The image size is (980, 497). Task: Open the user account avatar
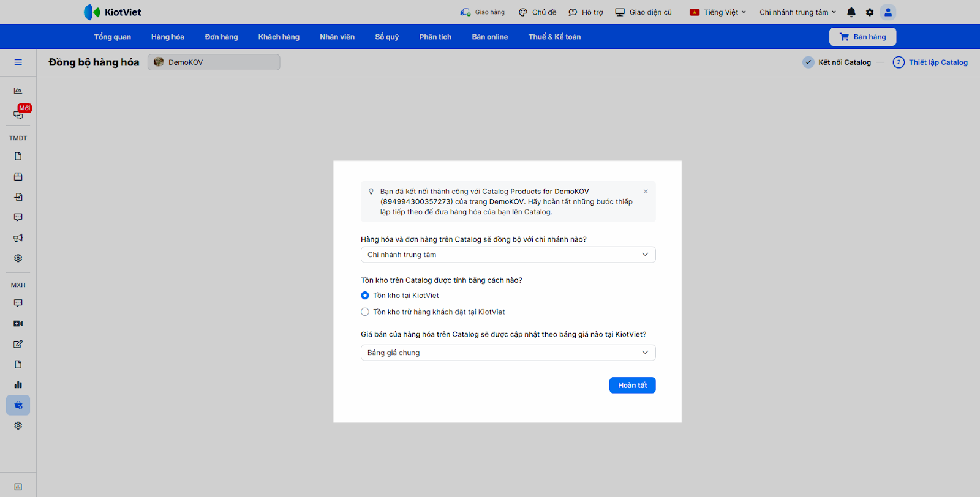[888, 12]
